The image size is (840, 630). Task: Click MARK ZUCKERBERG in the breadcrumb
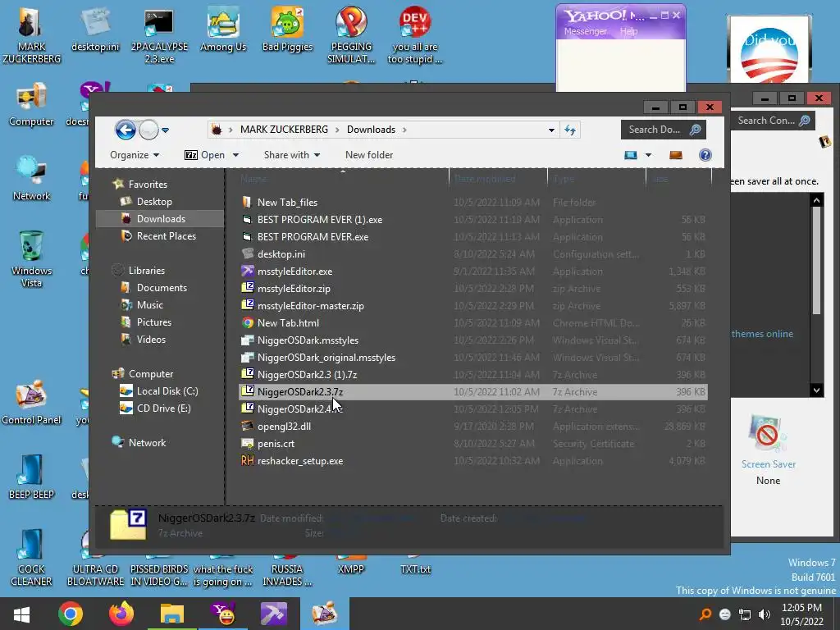(x=284, y=130)
